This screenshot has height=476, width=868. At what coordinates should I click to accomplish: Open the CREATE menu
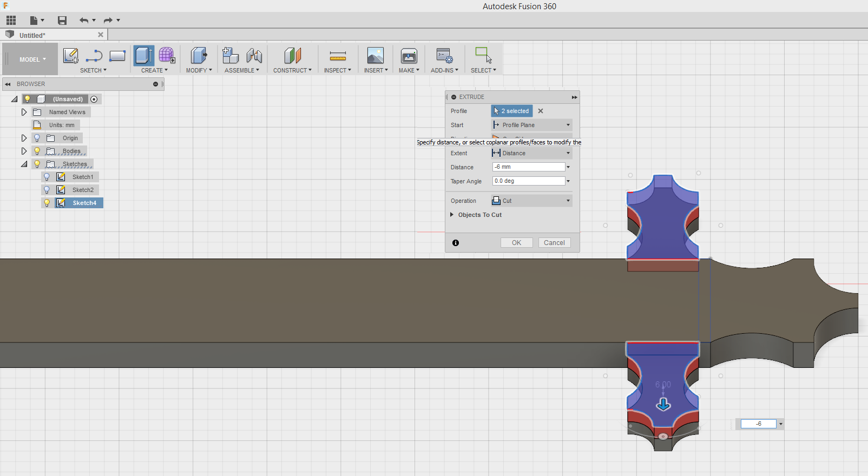tap(154, 70)
